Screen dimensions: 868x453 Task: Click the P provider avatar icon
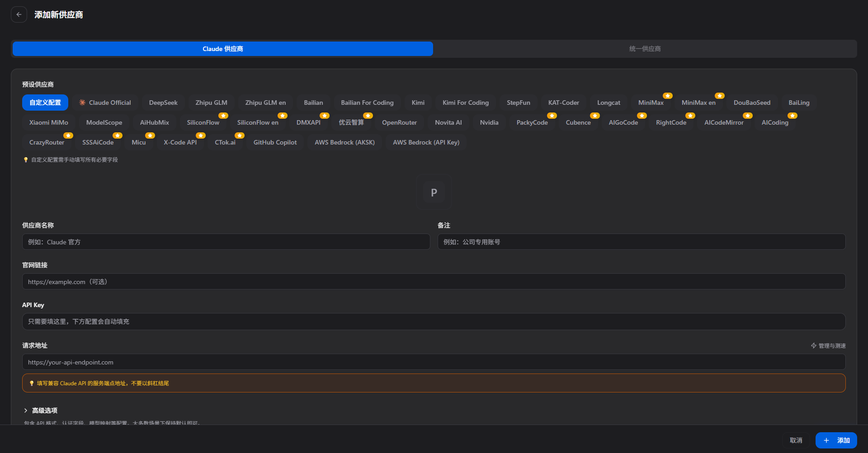pyautogui.click(x=434, y=192)
